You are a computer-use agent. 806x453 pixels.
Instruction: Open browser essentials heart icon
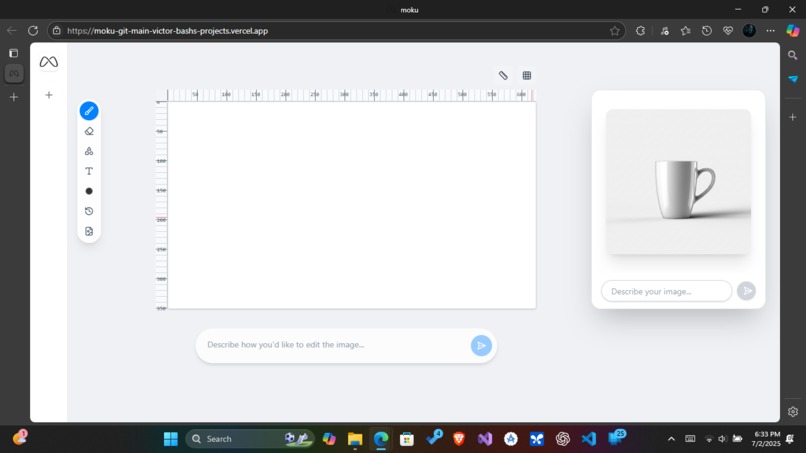(728, 31)
